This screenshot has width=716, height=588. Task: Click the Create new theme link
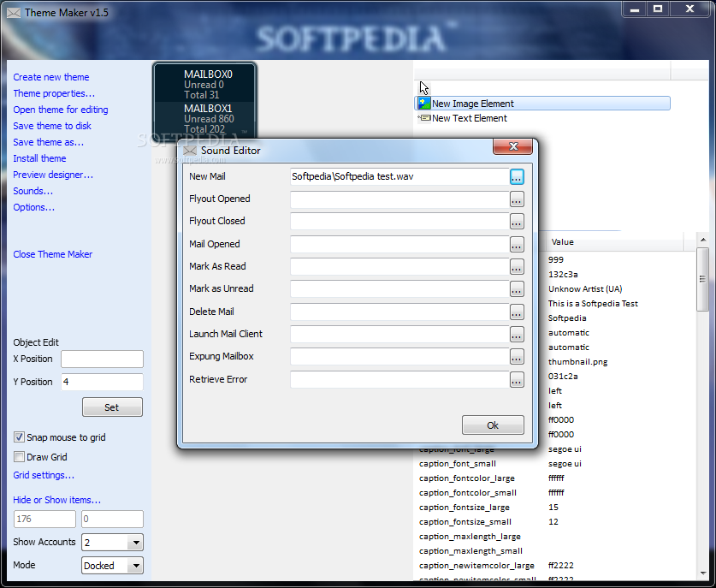51,77
